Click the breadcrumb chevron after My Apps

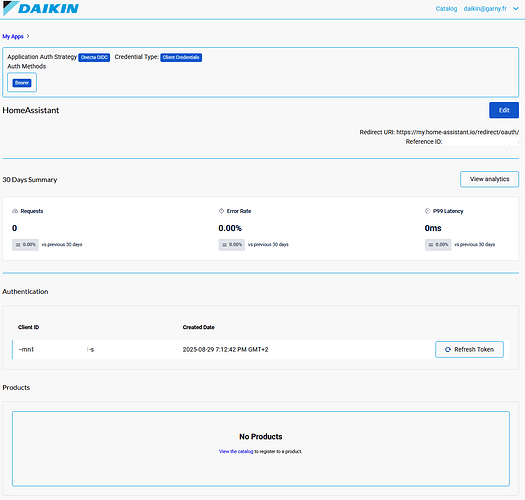(x=28, y=36)
